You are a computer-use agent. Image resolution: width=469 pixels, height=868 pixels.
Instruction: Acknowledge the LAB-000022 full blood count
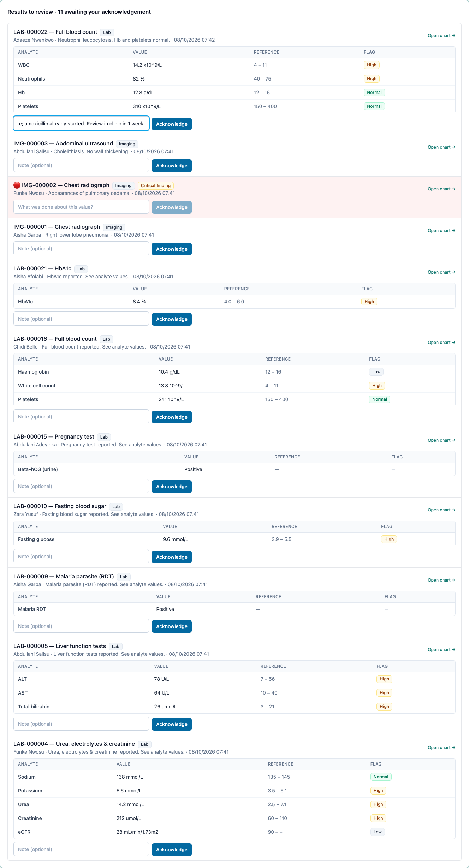[172, 124]
